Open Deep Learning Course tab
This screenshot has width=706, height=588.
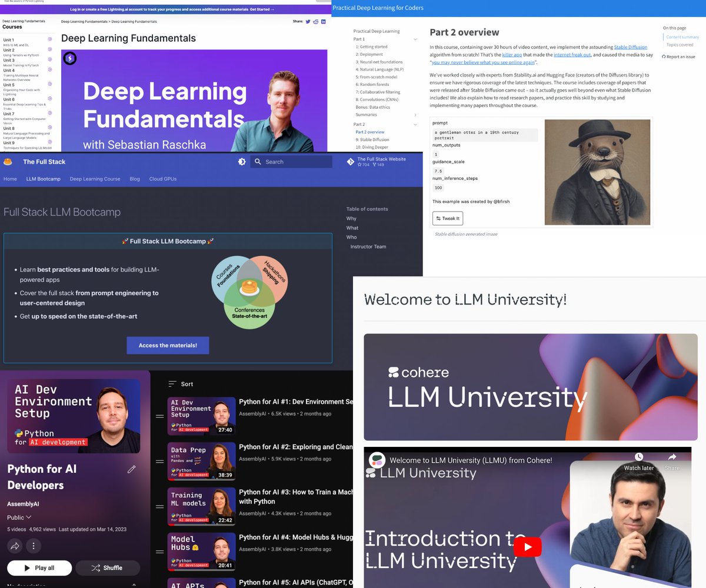pos(95,179)
